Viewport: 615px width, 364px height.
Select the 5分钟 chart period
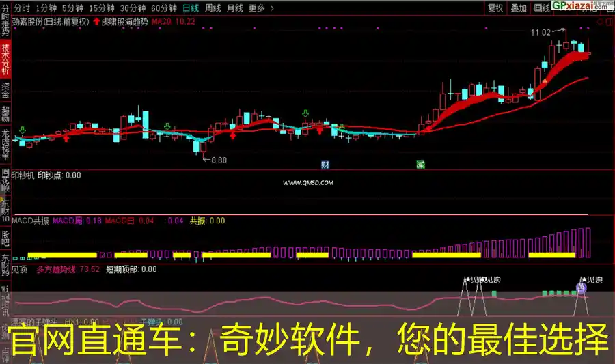(x=72, y=8)
